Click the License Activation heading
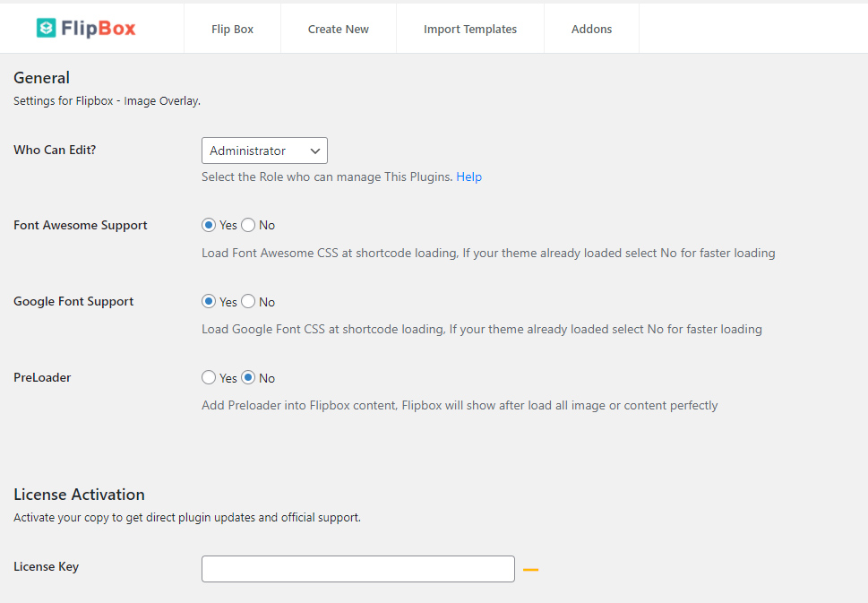Viewport: 868px width, 603px height. [x=79, y=495]
